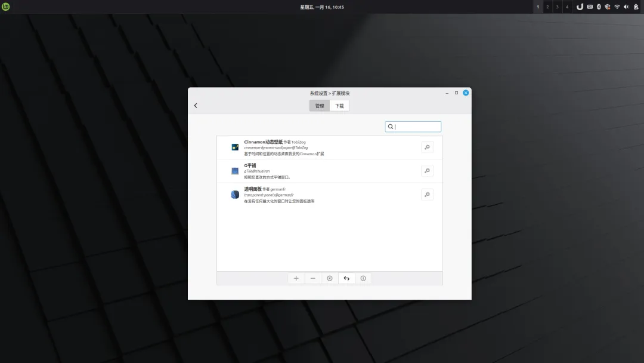Click the U-shaped tray icon
The image size is (644, 363).
[580, 7]
